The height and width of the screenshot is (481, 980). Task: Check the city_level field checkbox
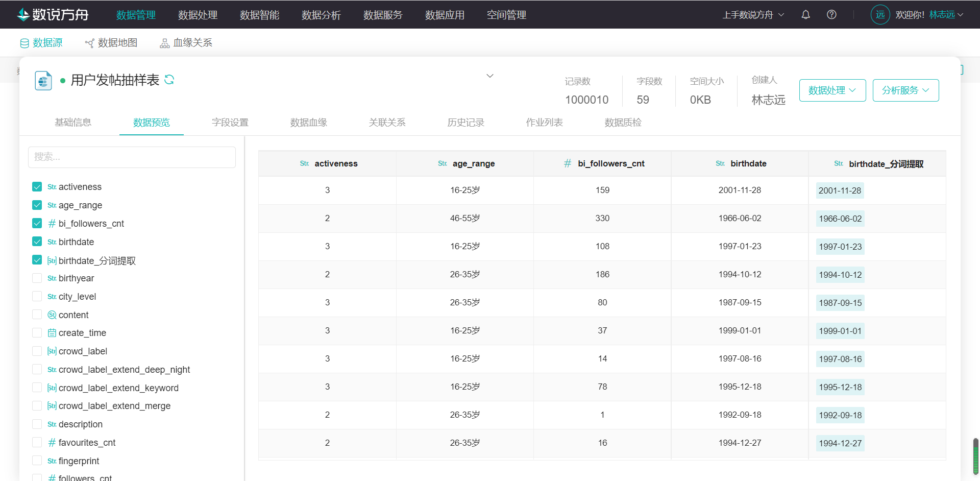pos(37,297)
